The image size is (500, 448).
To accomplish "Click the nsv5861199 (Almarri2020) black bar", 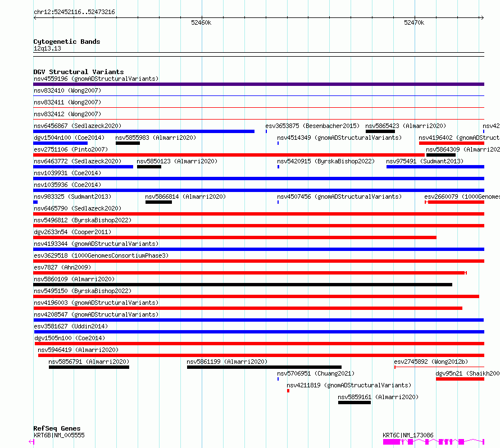I will 264,367.
